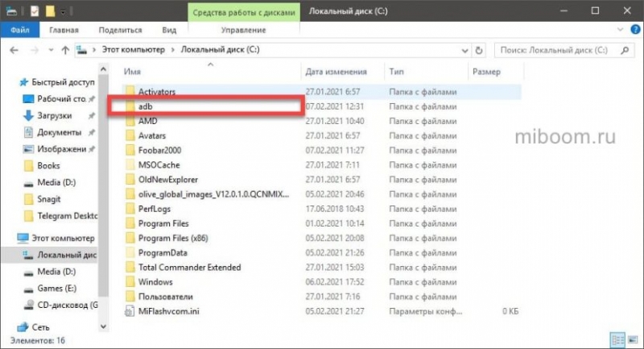This screenshot has width=644, height=349.
Task: Click Этот компьютер in address path
Action: pyautogui.click(x=133, y=50)
